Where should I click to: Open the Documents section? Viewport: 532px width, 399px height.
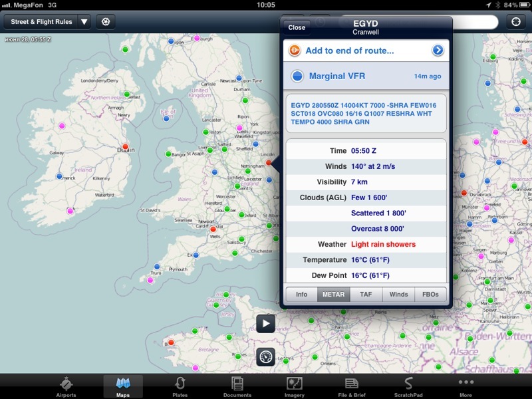pos(237,386)
